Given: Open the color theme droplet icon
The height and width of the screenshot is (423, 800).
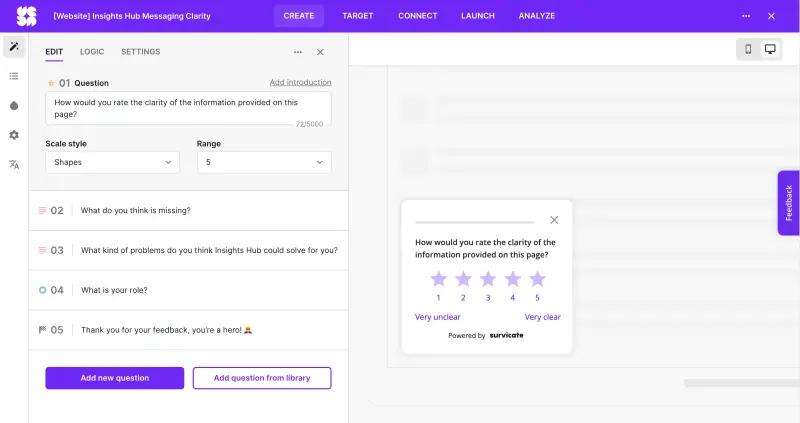Looking at the screenshot, I should pos(14,106).
